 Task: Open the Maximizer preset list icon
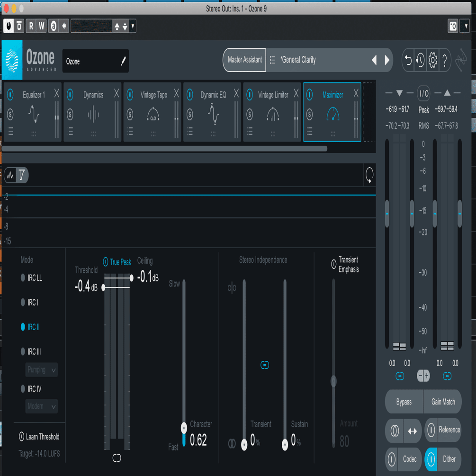tap(309, 131)
